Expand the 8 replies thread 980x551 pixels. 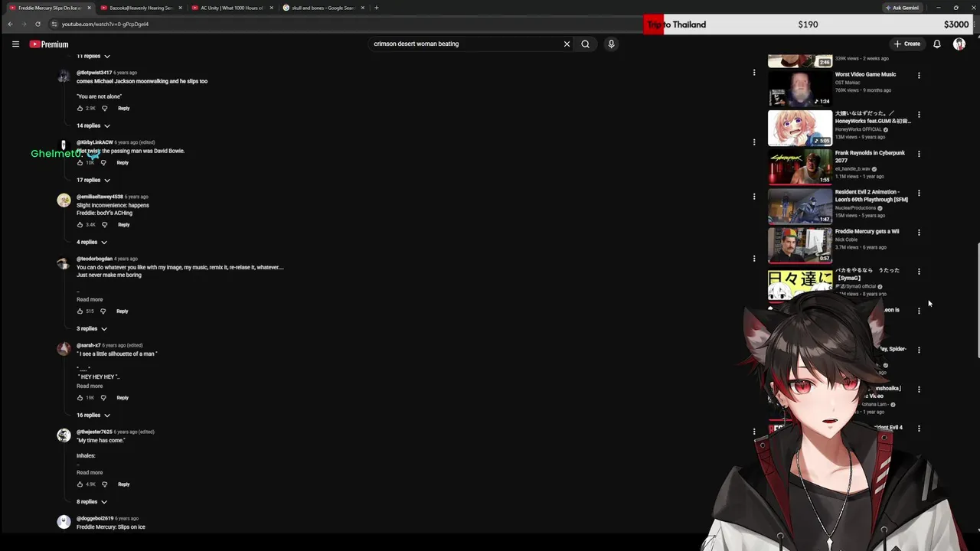pyautogui.click(x=91, y=501)
